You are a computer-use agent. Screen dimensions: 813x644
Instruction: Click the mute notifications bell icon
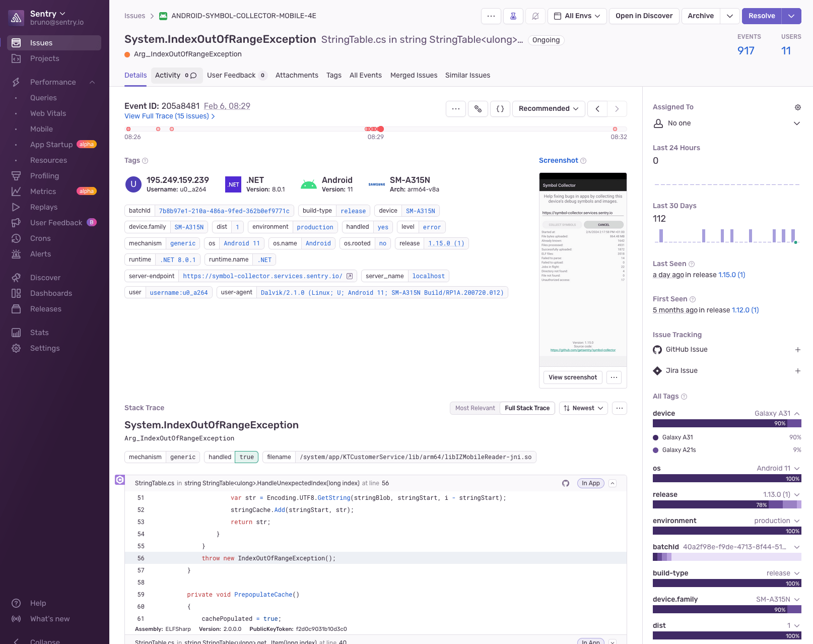[x=535, y=16]
